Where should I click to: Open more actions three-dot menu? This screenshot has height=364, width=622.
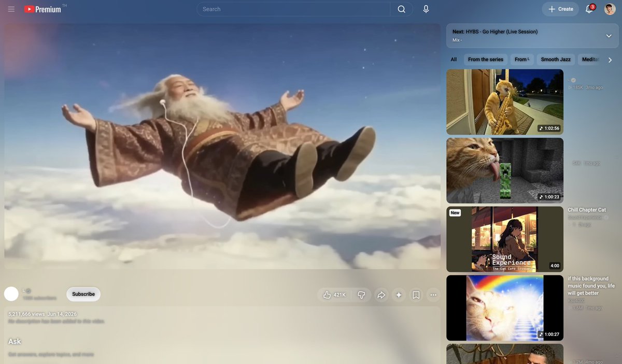point(433,295)
